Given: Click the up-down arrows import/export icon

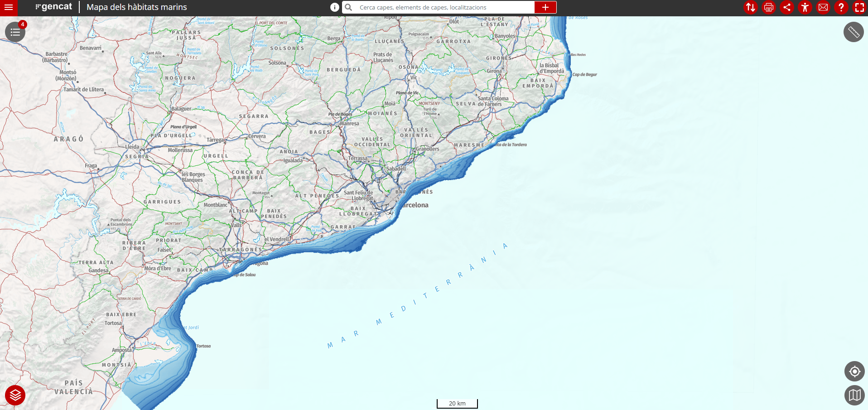Looking at the screenshot, I should coord(750,7).
